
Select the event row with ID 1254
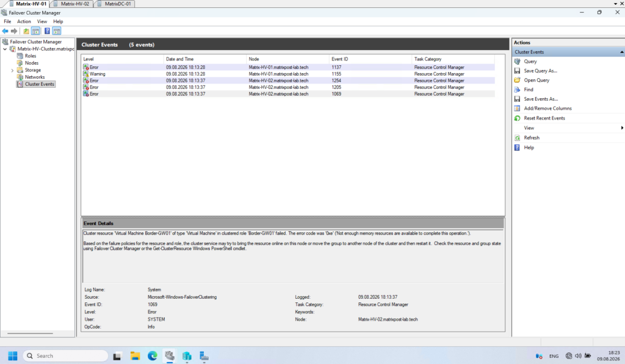[288, 81]
